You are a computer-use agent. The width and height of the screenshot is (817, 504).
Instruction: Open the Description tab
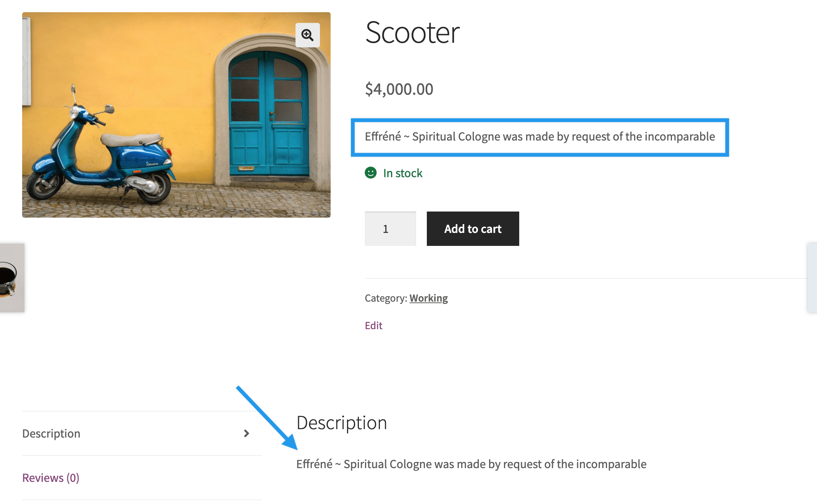click(51, 433)
